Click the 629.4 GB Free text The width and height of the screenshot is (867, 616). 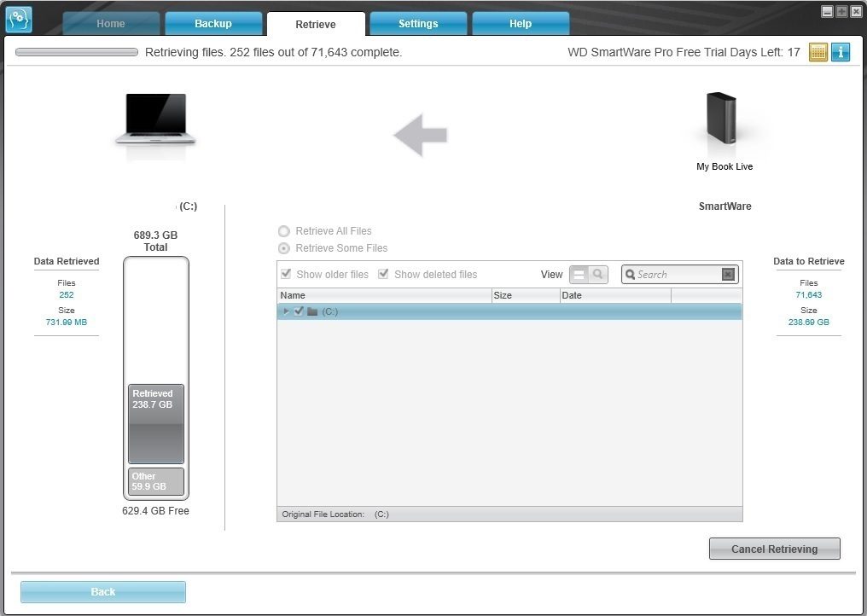tap(155, 511)
